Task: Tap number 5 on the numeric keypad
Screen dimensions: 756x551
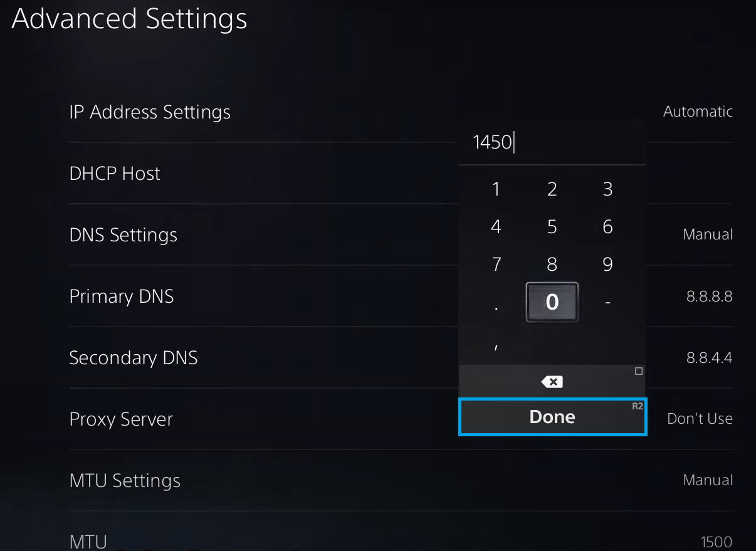Action: coord(552,226)
